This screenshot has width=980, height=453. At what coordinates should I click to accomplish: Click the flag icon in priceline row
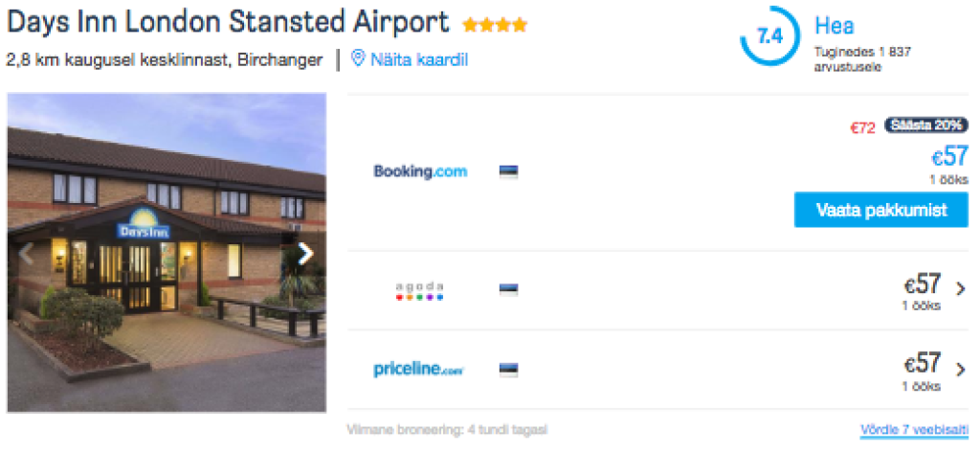tap(508, 370)
